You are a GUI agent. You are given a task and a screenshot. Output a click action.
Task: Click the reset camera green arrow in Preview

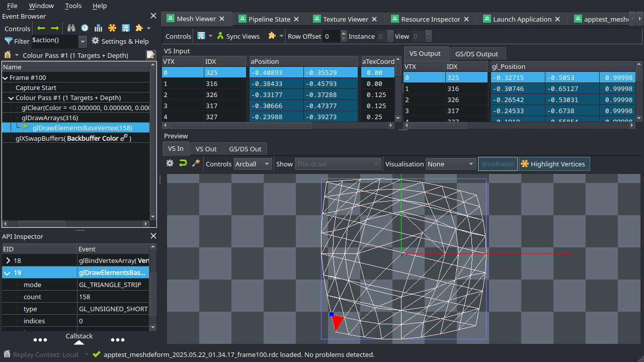point(183,163)
